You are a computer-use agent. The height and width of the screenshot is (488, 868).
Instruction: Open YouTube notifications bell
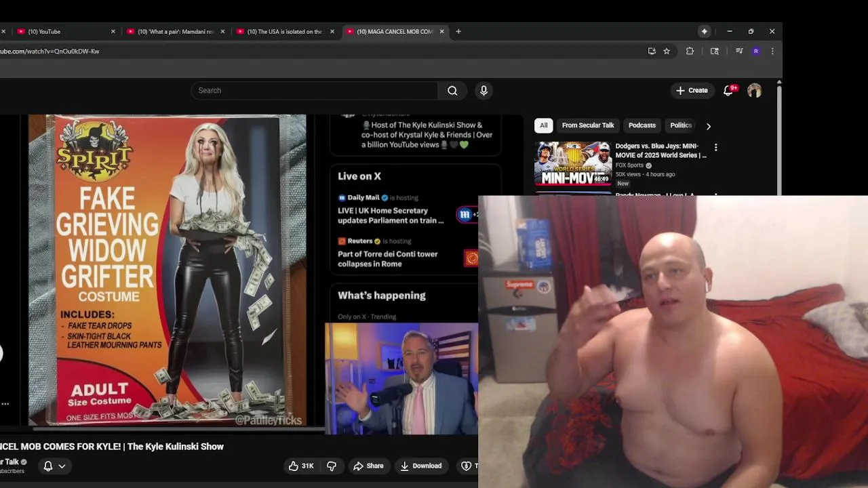tap(728, 90)
